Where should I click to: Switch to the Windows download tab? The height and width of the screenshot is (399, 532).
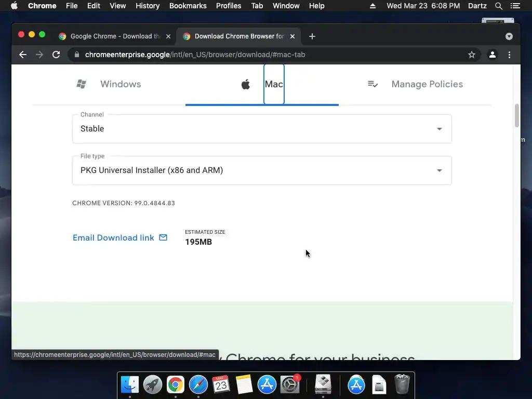coord(109,84)
